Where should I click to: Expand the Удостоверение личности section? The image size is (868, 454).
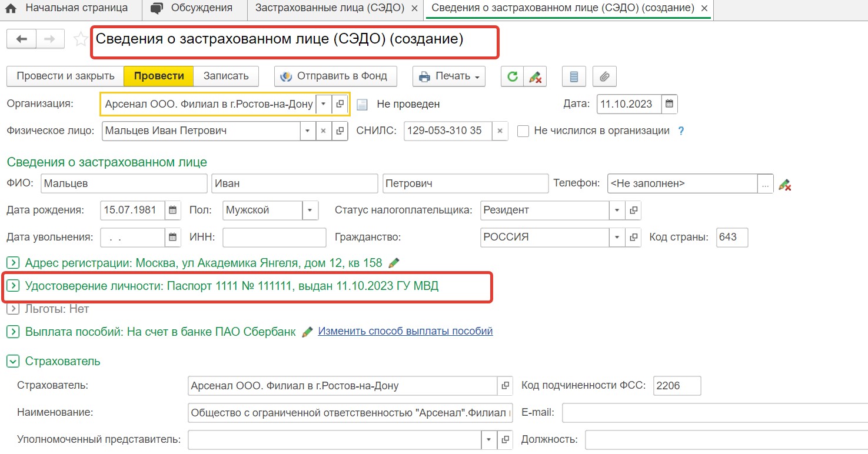(13, 286)
